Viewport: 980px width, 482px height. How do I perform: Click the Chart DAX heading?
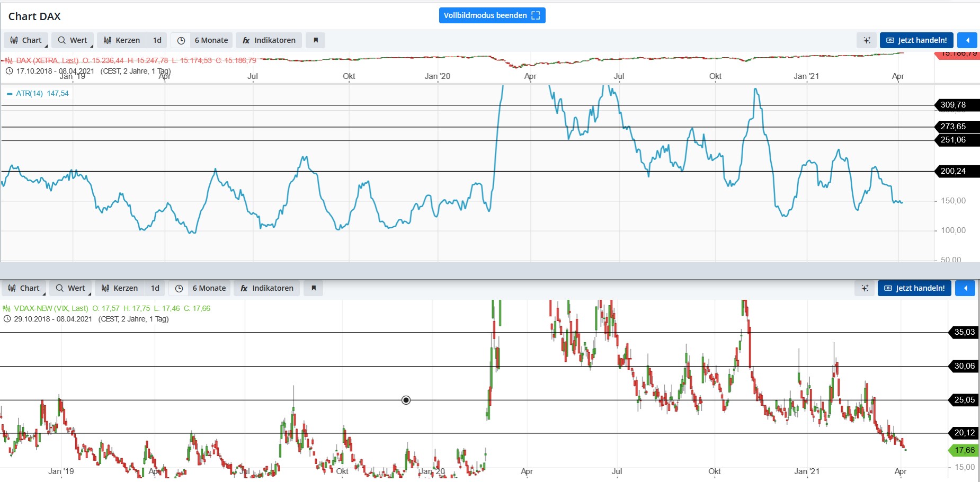point(34,16)
